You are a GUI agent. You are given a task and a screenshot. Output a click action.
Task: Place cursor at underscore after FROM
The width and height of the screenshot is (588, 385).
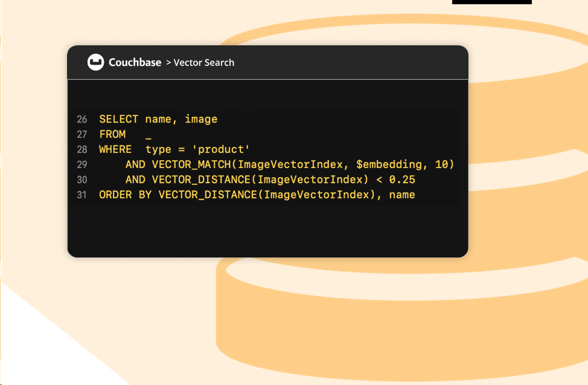[x=149, y=138]
